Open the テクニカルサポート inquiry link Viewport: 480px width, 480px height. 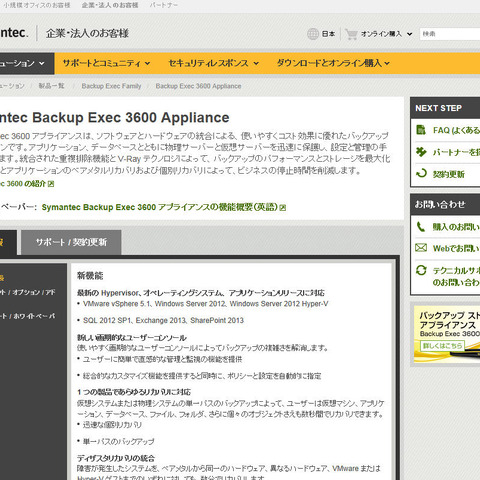point(456,276)
